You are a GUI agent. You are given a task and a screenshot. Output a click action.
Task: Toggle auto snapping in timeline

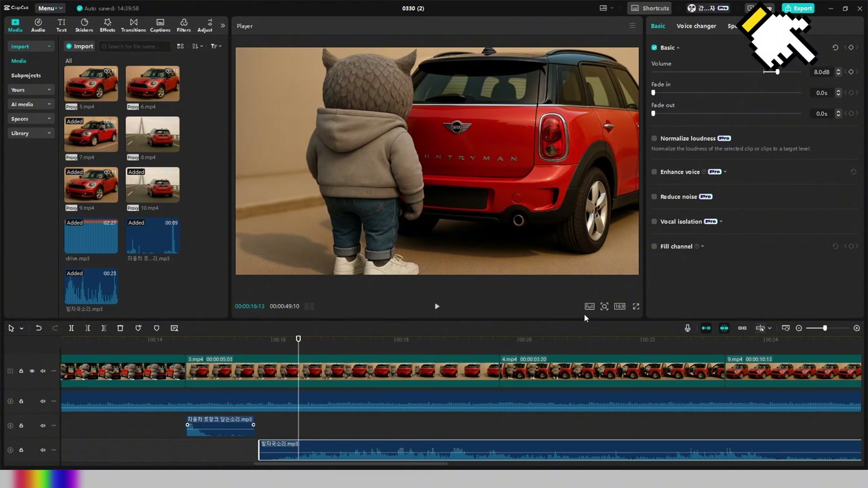[x=724, y=329]
